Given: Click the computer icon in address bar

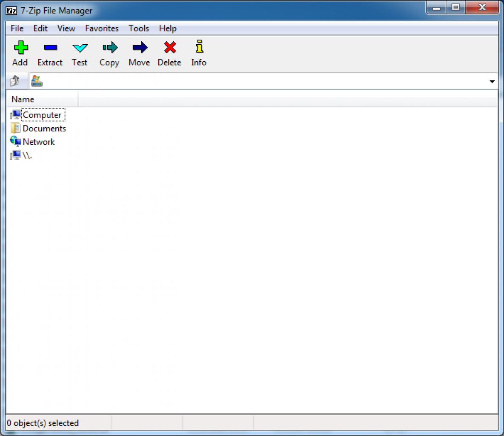Looking at the screenshot, I should coord(37,81).
